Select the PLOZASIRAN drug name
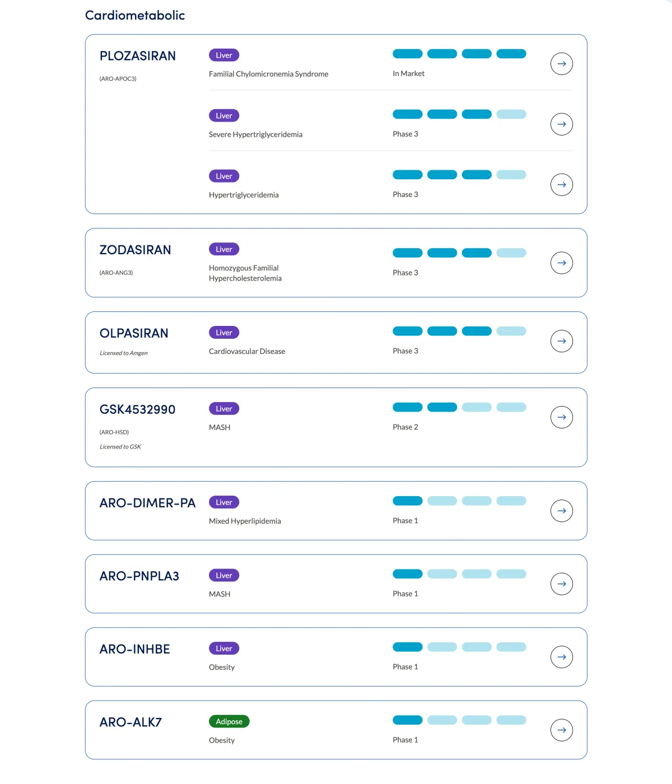 point(138,56)
